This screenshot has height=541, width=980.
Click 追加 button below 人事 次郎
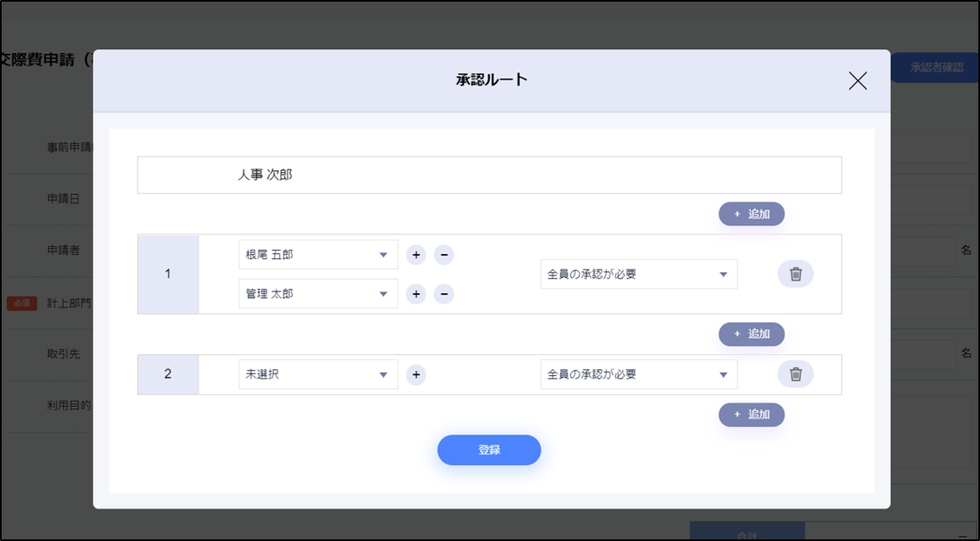tap(751, 214)
